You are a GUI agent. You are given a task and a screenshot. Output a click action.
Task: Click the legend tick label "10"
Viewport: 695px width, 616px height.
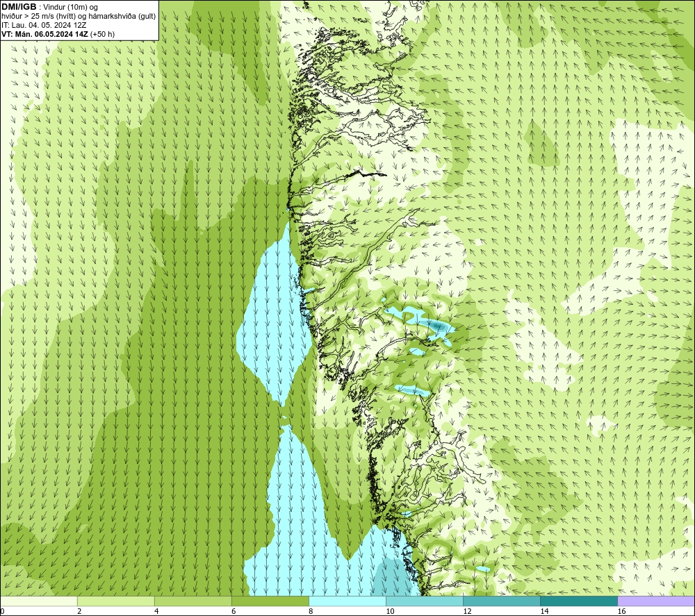(390, 611)
